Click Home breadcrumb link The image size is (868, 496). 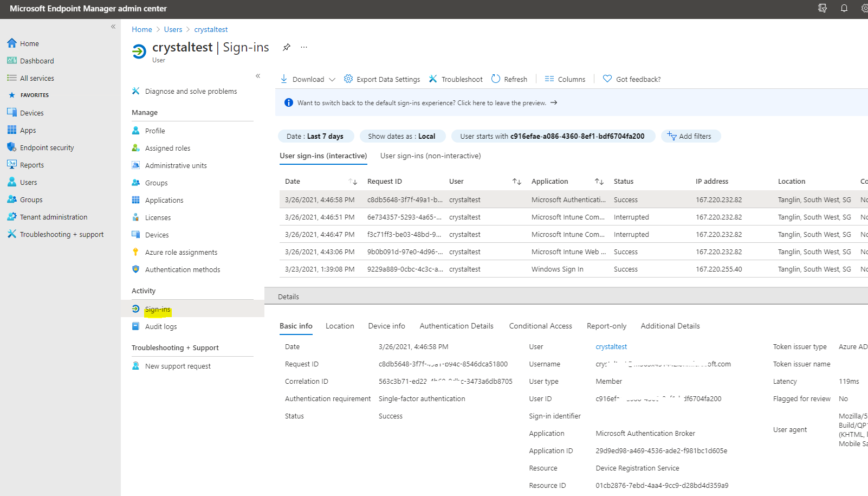click(x=142, y=29)
